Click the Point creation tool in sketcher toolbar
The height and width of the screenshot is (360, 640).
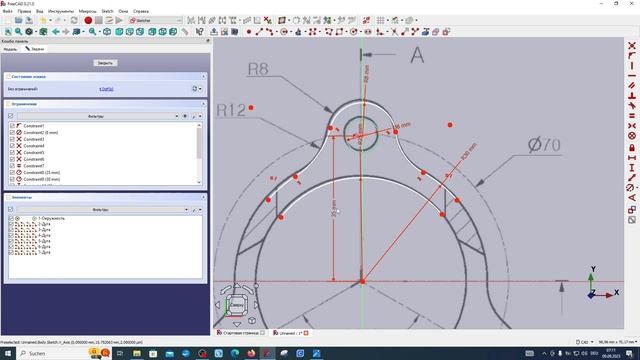(x=249, y=32)
